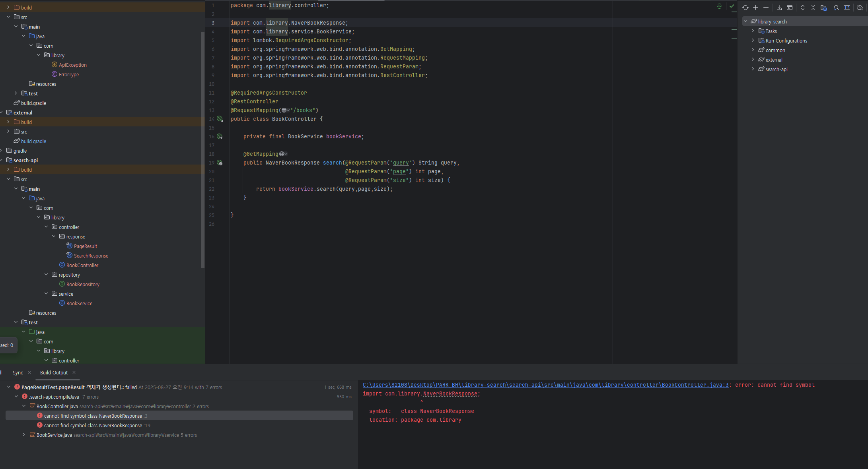
Task: Collapse the repository package node
Action: point(46,275)
